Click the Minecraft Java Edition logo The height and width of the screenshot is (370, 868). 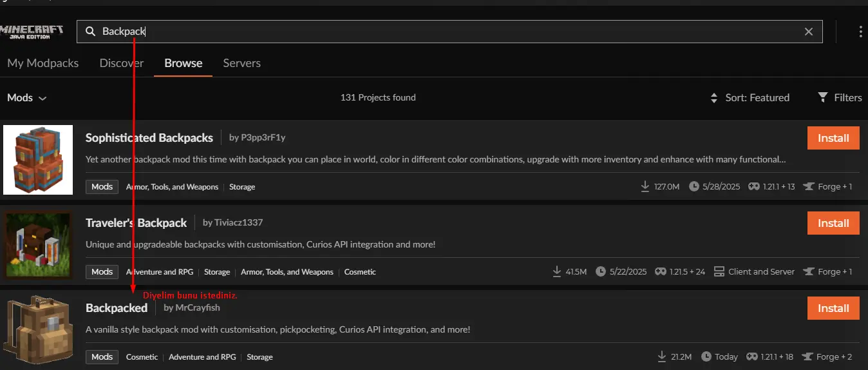[32, 32]
